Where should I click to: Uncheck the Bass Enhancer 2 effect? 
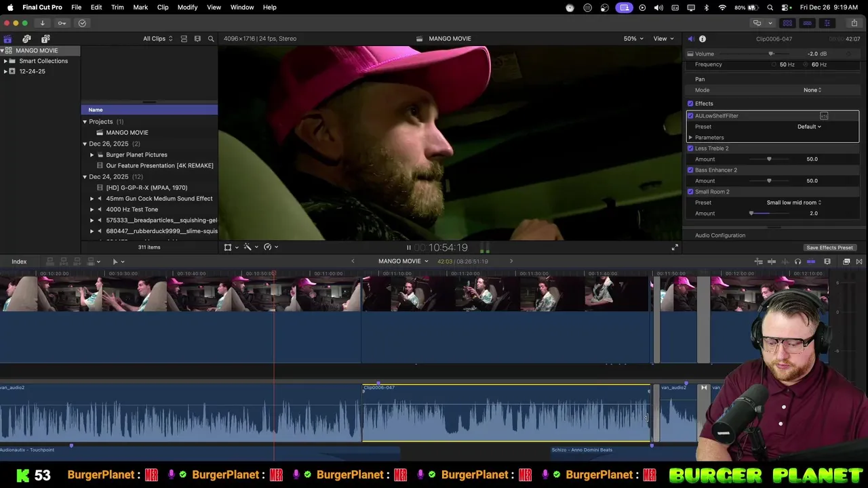tap(690, 170)
